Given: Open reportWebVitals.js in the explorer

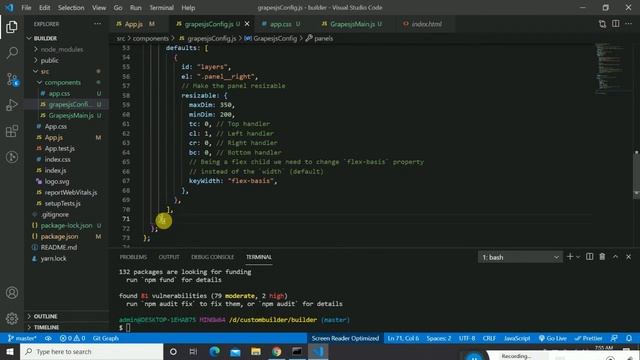Looking at the screenshot, I should click(71, 193).
